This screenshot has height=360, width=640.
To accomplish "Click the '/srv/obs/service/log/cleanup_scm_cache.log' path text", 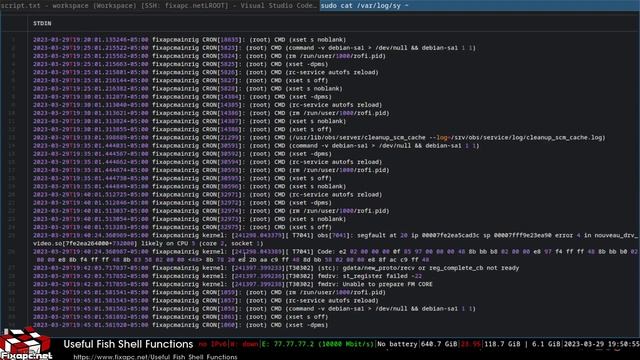I will [x=527, y=138].
